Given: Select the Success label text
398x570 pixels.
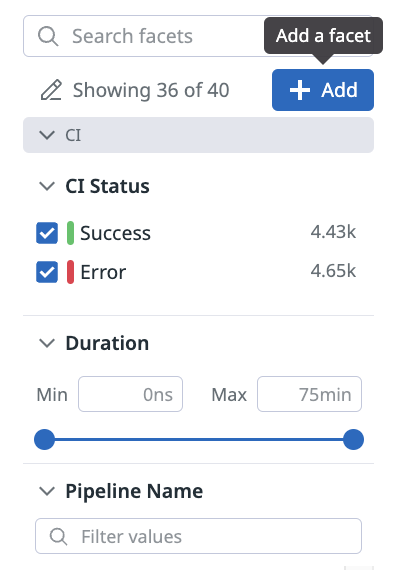Looking at the screenshot, I should click(115, 233).
